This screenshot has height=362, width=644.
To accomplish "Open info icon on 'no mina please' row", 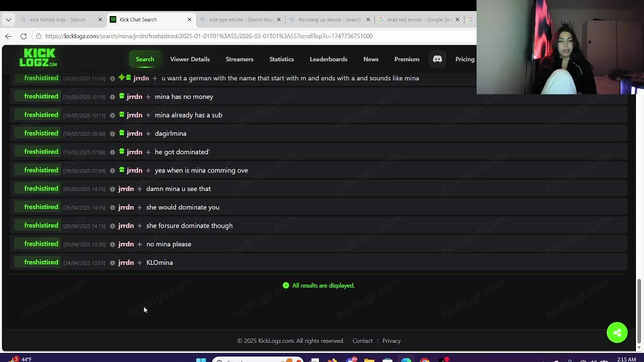I will click(113, 244).
